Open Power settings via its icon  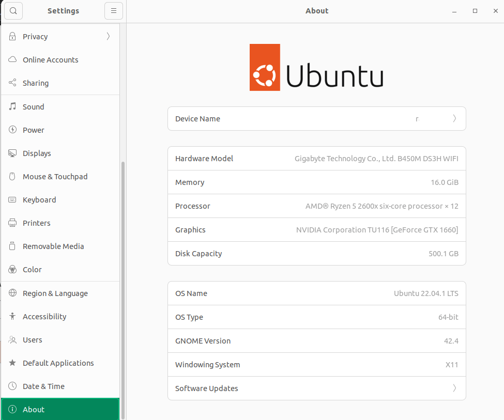(12, 130)
